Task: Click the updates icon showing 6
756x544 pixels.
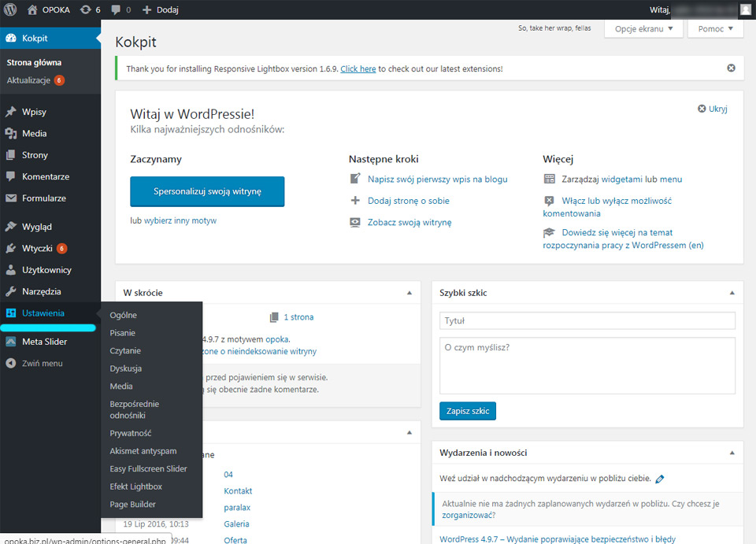Action: [x=85, y=9]
